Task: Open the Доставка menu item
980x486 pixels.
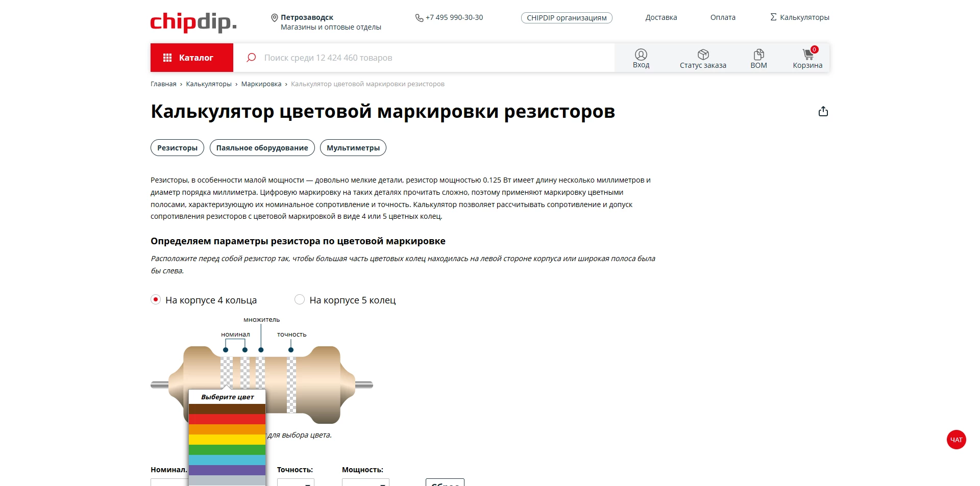Action: pos(660,17)
